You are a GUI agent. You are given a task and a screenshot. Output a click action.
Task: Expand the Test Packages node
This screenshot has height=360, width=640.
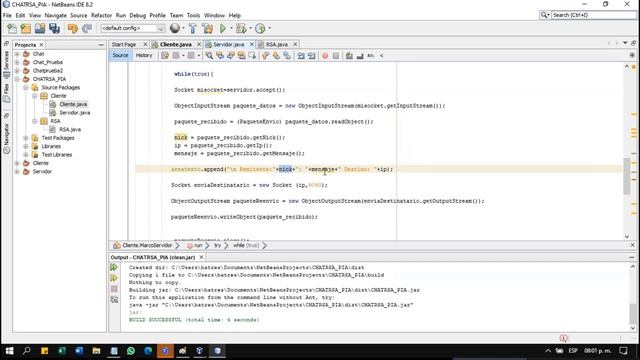(x=26, y=138)
